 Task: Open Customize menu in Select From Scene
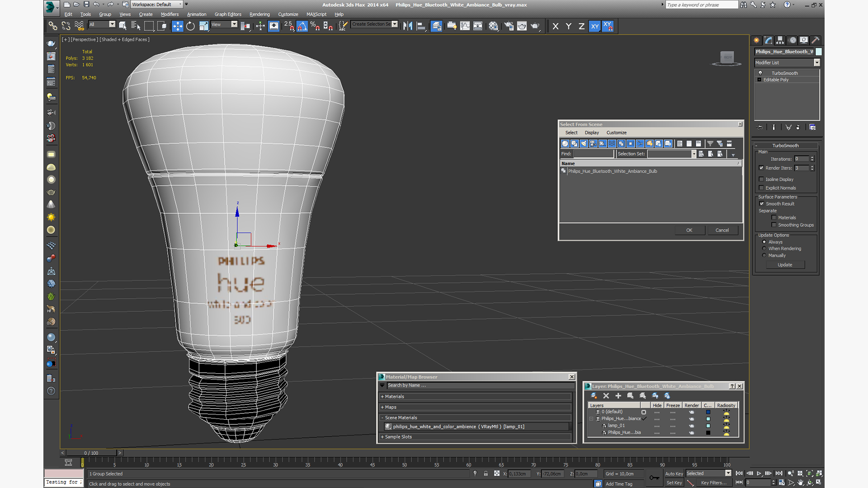point(616,133)
